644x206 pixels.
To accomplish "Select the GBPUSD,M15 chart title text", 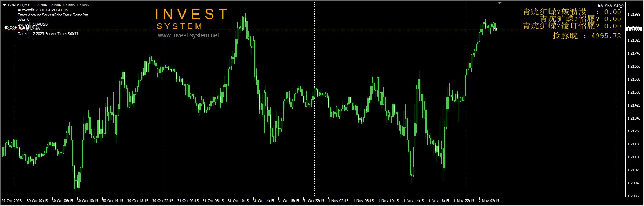I will click(x=20, y=5).
